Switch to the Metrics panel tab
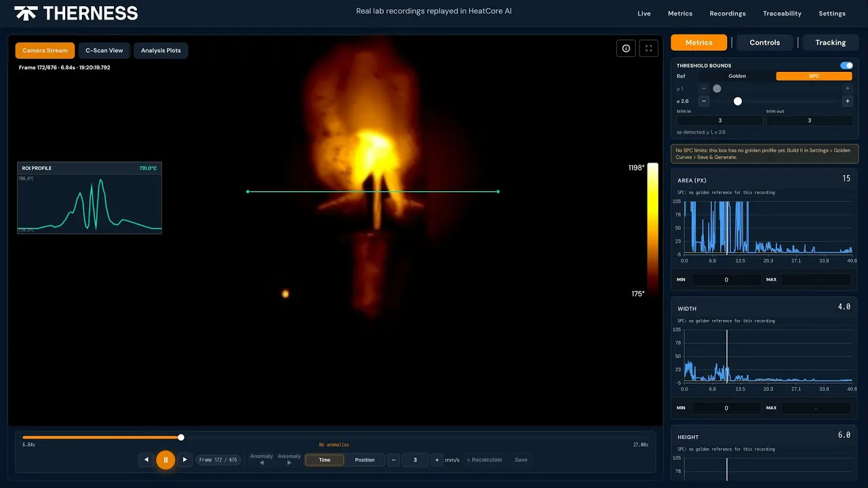The height and width of the screenshot is (488, 868). pos(698,42)
